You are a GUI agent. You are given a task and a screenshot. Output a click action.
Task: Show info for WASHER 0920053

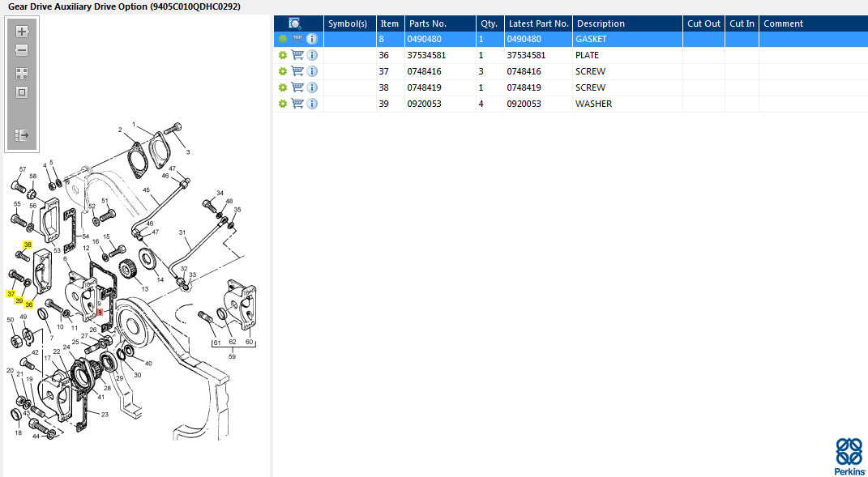[312, 104]
